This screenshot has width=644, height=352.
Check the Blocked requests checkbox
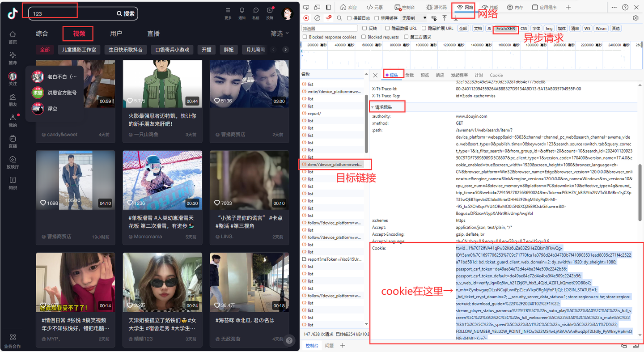click(363, 37)
